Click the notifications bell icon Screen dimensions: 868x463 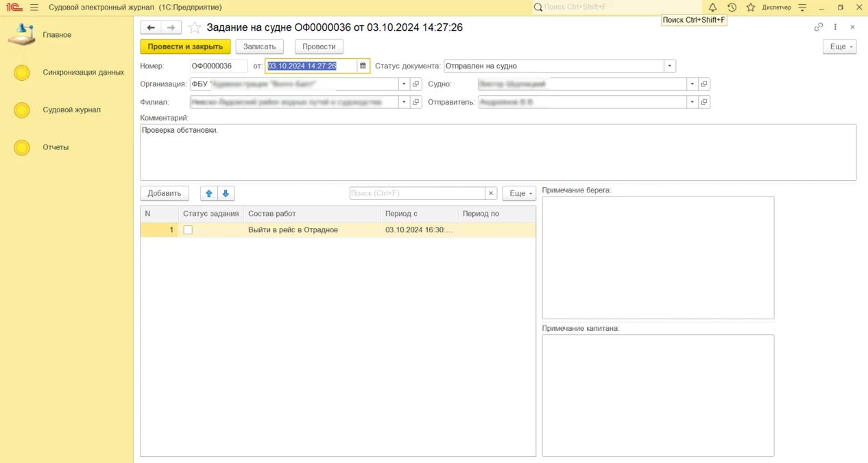712,8
